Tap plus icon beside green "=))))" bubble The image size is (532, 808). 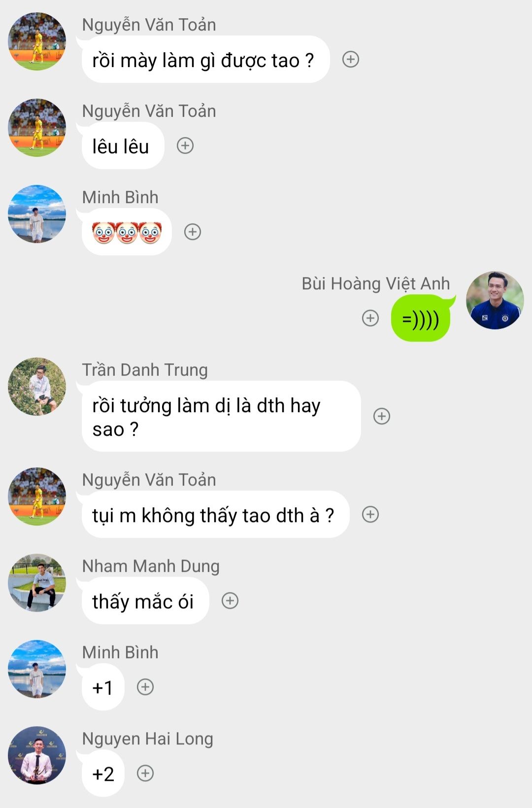(x=370, y=318)
